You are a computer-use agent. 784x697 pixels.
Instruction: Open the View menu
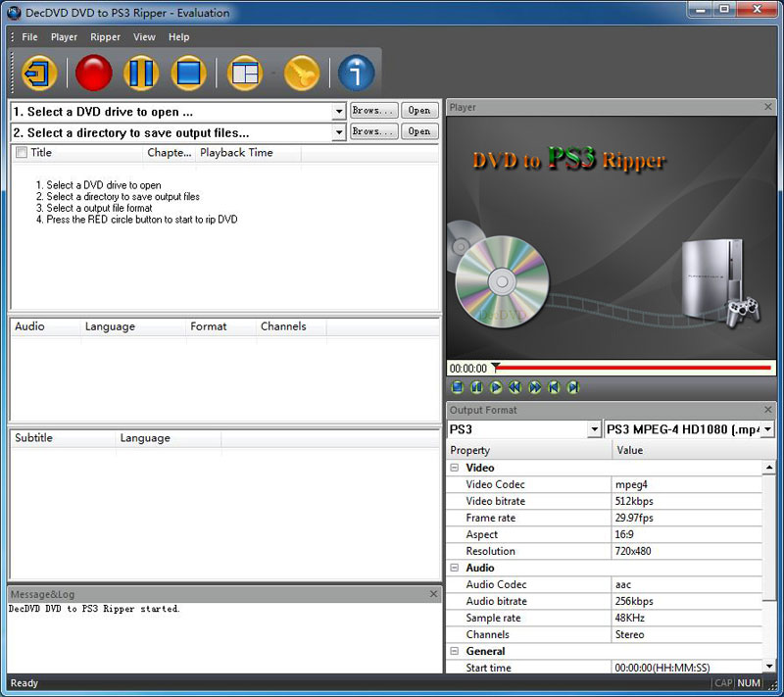tap(144, 37)
